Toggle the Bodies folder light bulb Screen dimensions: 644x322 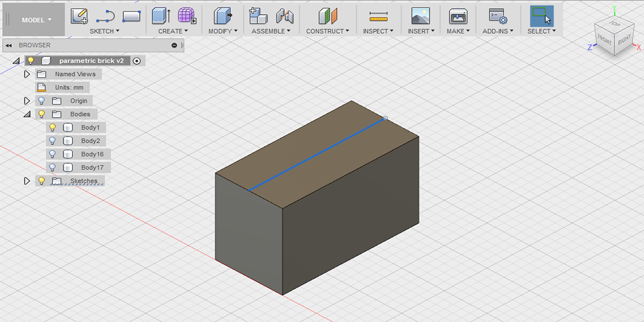[41, 114]
